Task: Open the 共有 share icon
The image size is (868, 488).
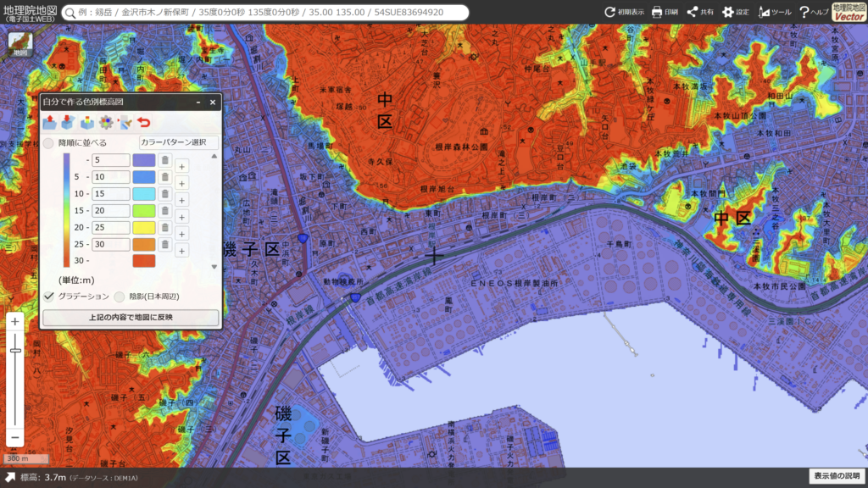Action: point(700,12)
